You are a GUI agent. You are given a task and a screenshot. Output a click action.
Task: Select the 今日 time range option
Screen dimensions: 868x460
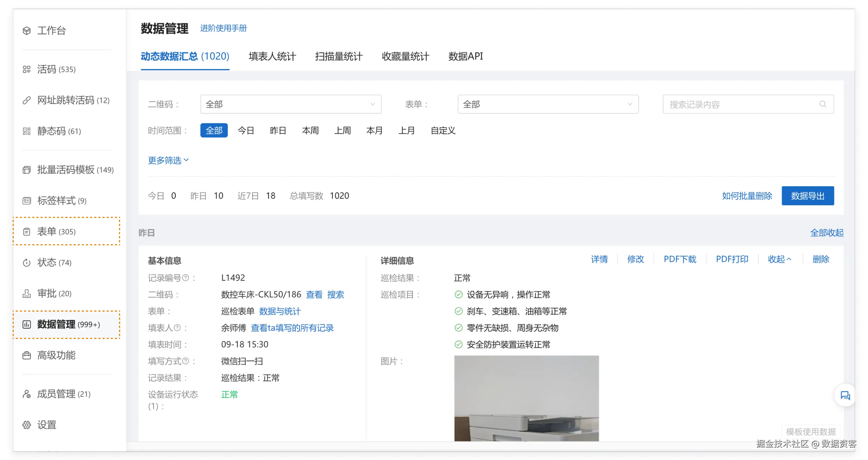coord(246,131)
